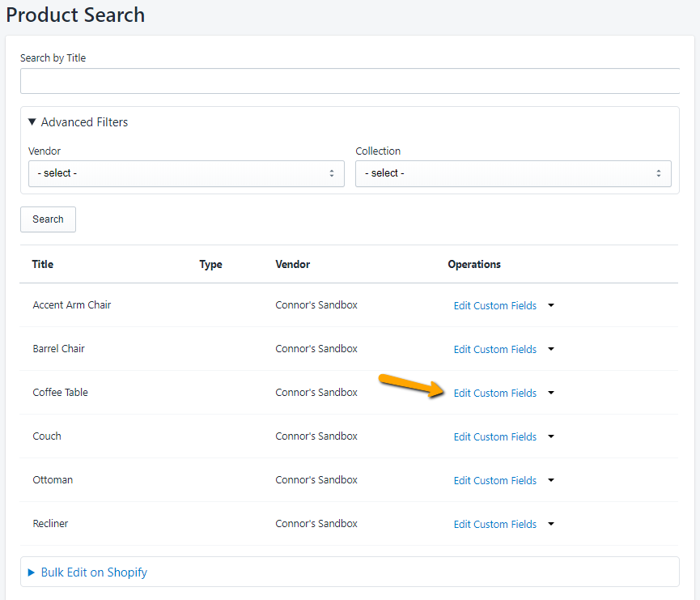This screenshot has height=600, width=700.
Task: Edit Custom Fields for Recliner
Action: (494, 525)
